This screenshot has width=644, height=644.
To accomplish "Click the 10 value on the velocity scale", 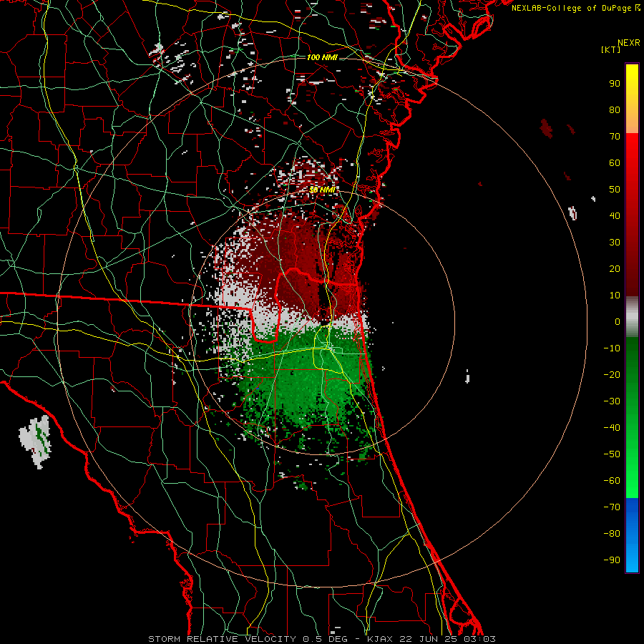I will point(615,296).
